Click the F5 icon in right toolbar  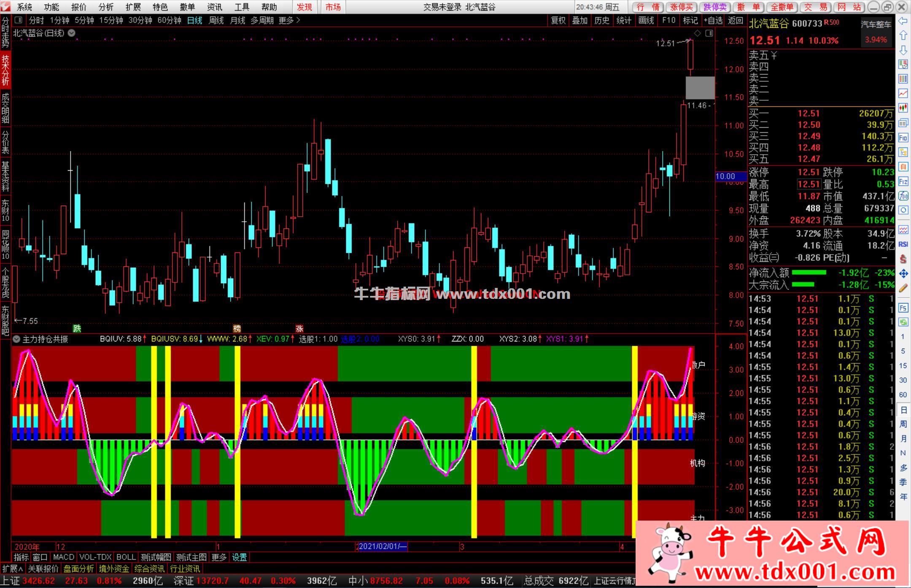903,308
